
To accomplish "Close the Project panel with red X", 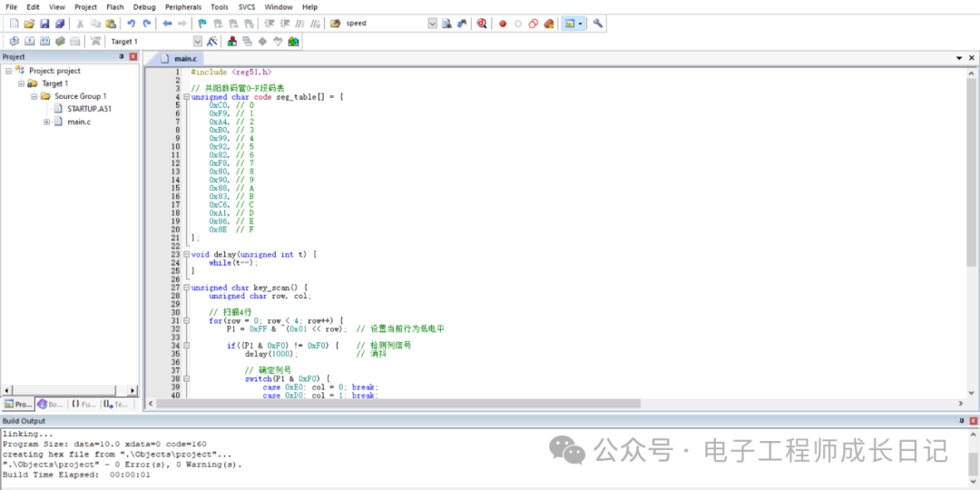I will (x=132, y=56).
